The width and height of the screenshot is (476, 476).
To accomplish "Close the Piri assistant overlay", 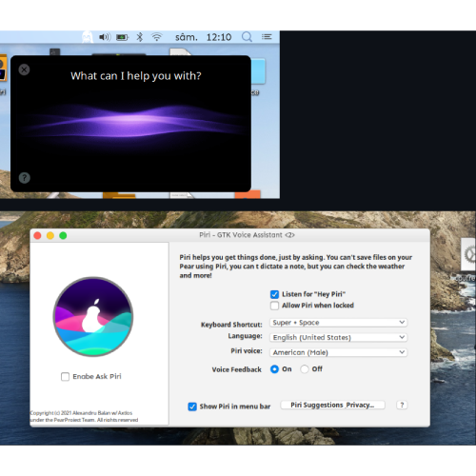I will 24,69.
